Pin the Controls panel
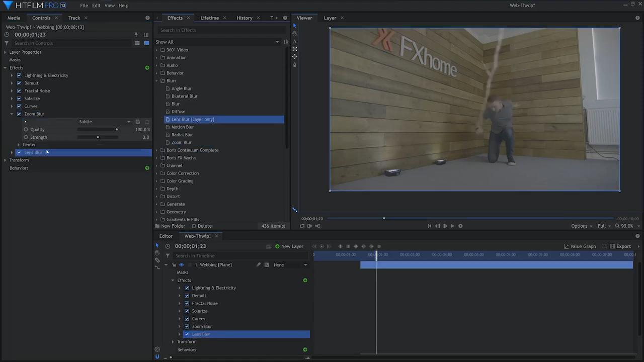644x362 pixels. point(136,35)
